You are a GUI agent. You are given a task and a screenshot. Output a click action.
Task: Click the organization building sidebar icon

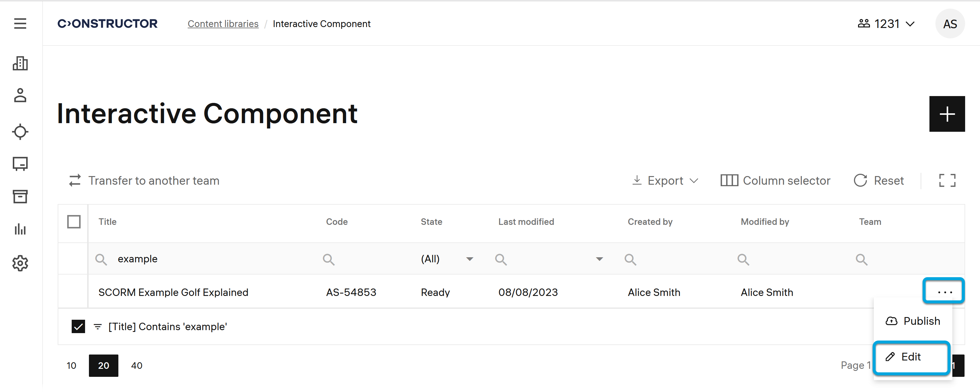tap(20, 63)
